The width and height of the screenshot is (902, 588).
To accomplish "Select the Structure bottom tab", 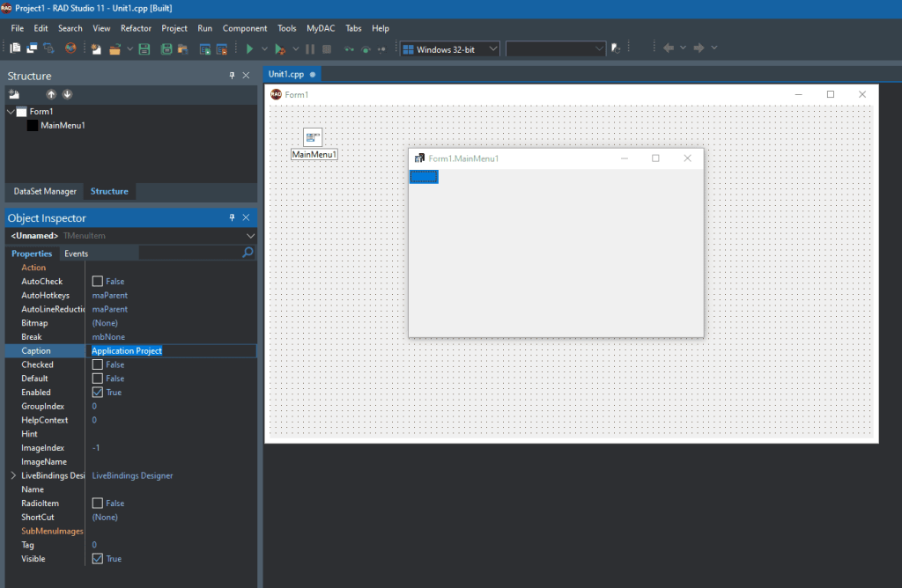I will coord(109,191).
